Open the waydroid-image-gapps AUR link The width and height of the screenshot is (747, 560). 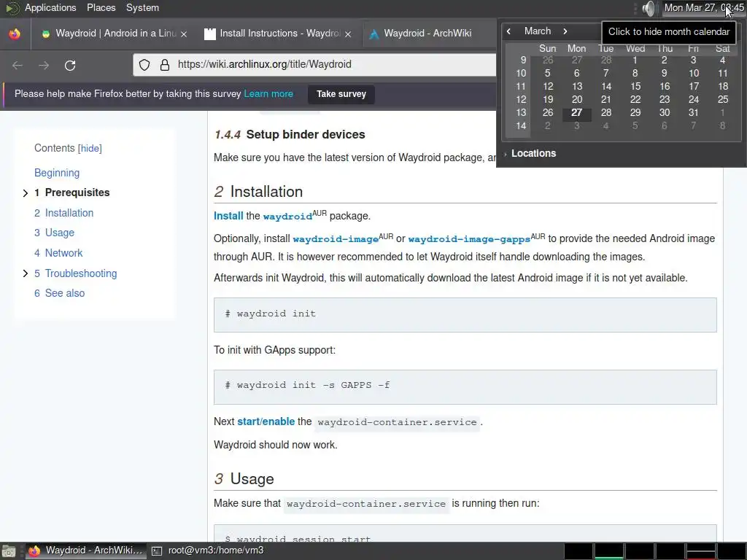tap(469, 238)
